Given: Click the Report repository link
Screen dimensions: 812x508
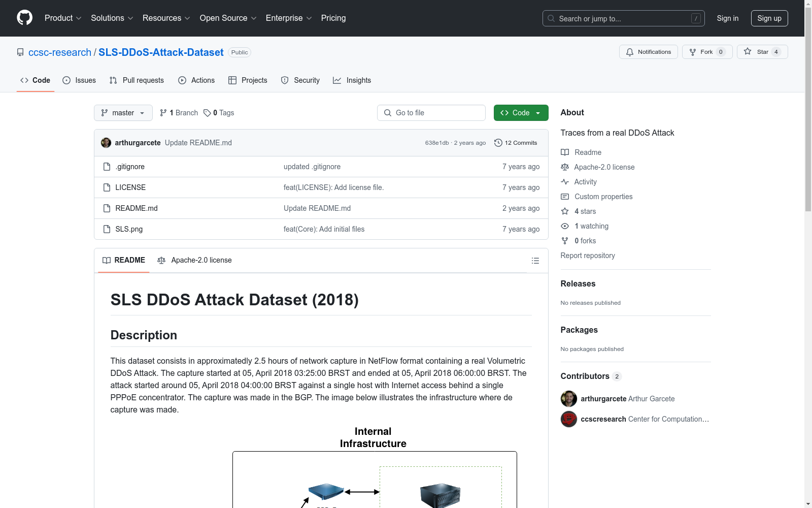Looking at the screenshot, I should tap(588, 256).
